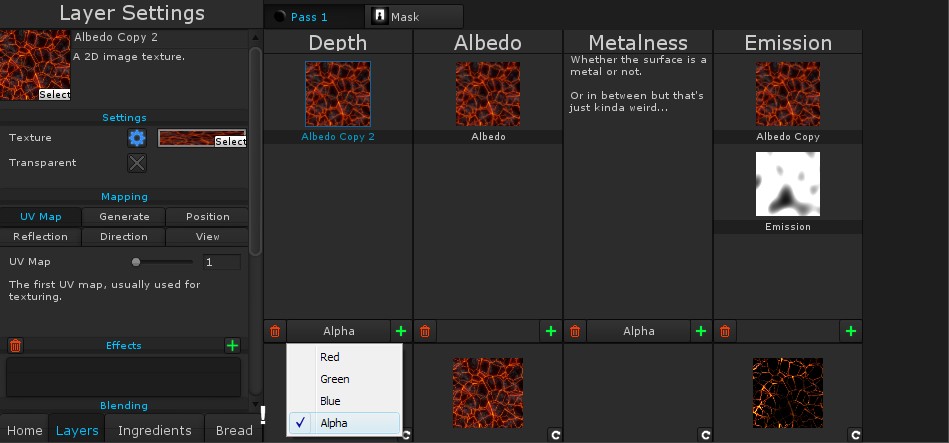This screenshot has height=443, width=949.
Task: Open the Metalness Alpha channel dropdown
Action: pyautogui.click(x=638, y=331)
